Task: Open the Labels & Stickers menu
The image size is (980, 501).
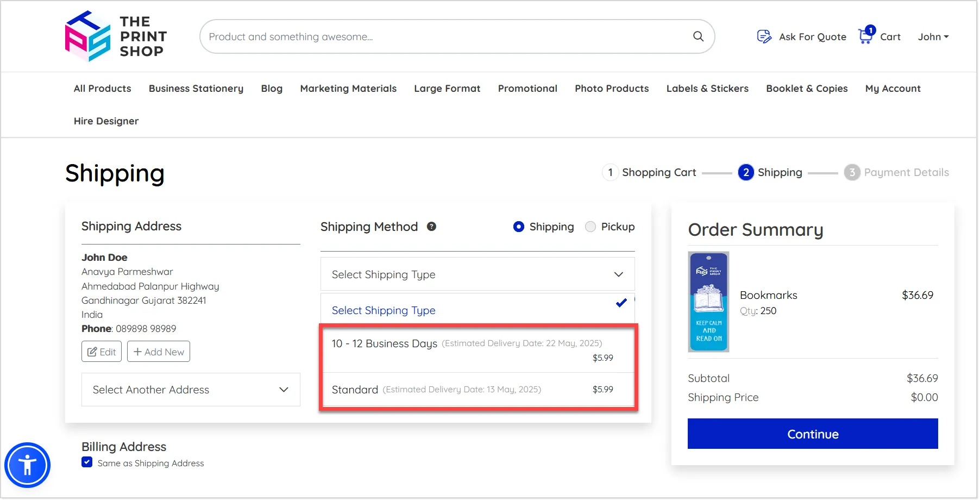Action: pos(707,89)
